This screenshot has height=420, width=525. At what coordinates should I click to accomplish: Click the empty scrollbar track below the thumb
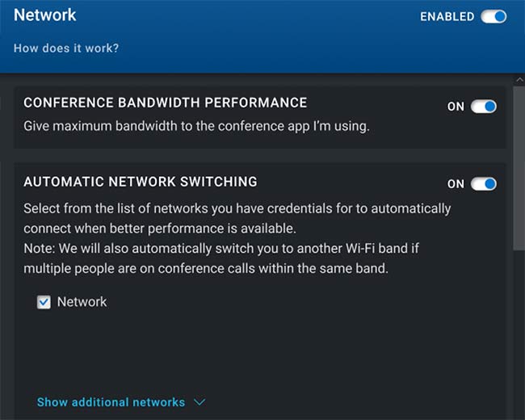coord(519,335)
